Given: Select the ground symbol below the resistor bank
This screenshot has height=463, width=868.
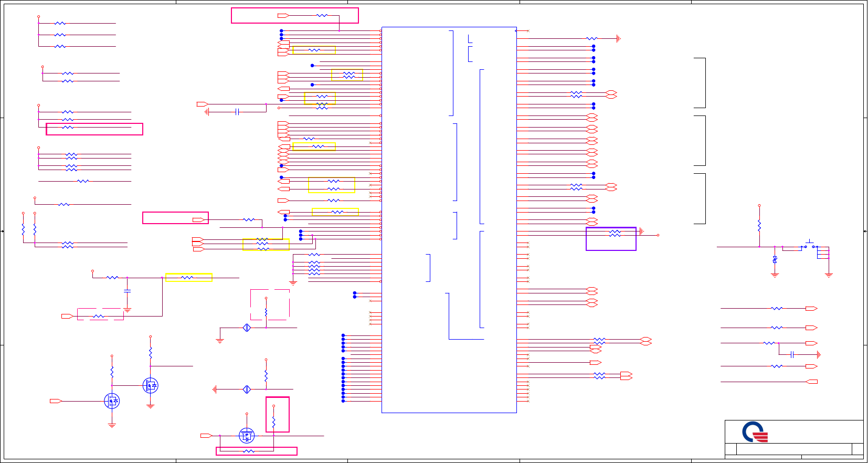Looking at the screenshot, I should point(293,283).
